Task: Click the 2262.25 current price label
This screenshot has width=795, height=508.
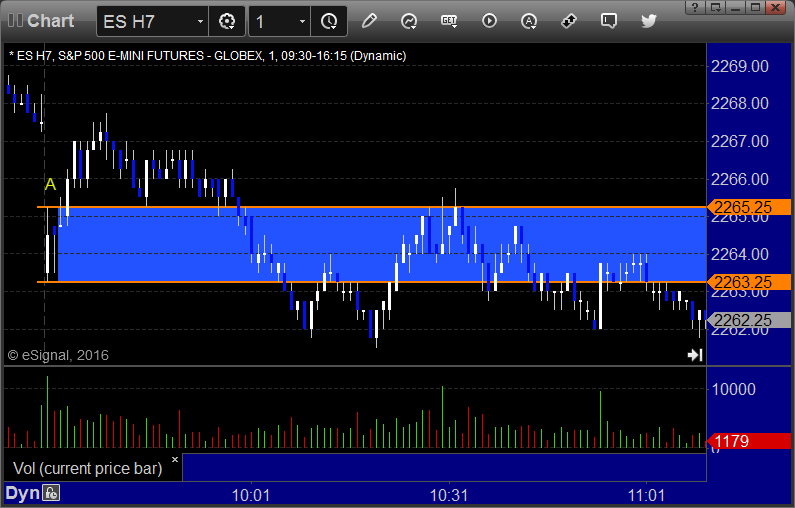Action: (749, 320)
